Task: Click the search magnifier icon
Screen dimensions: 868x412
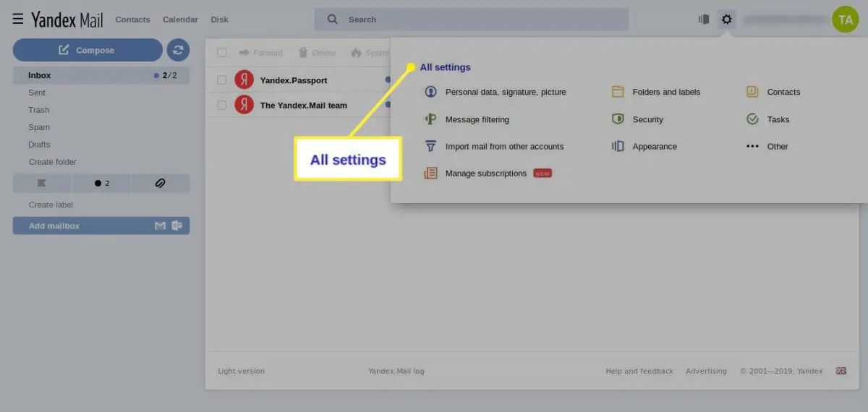Action: point(333,20)
